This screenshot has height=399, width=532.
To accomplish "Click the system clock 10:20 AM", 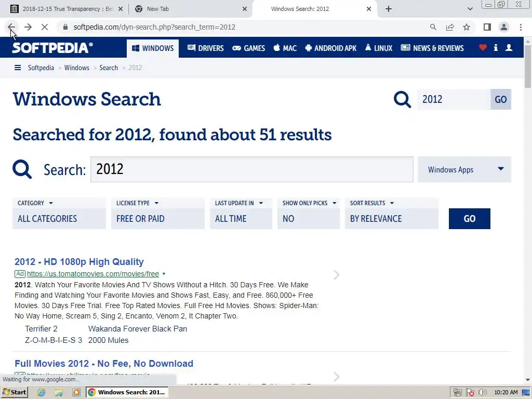I will tap(506, 392).
